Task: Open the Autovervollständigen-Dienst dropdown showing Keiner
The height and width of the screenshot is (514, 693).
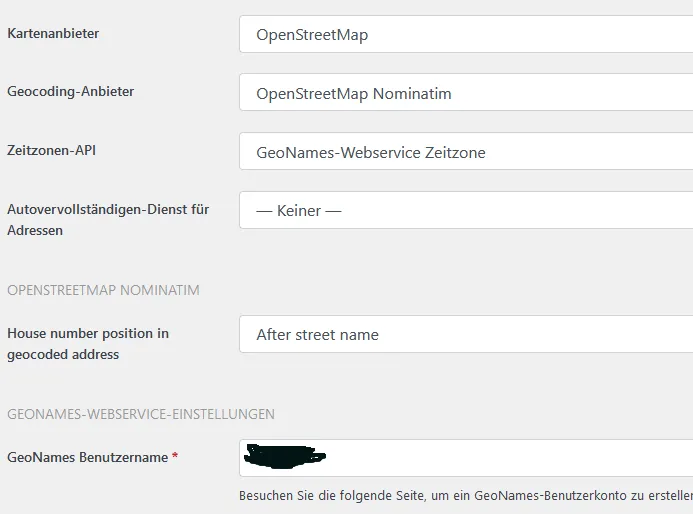Action: point(466,210)
